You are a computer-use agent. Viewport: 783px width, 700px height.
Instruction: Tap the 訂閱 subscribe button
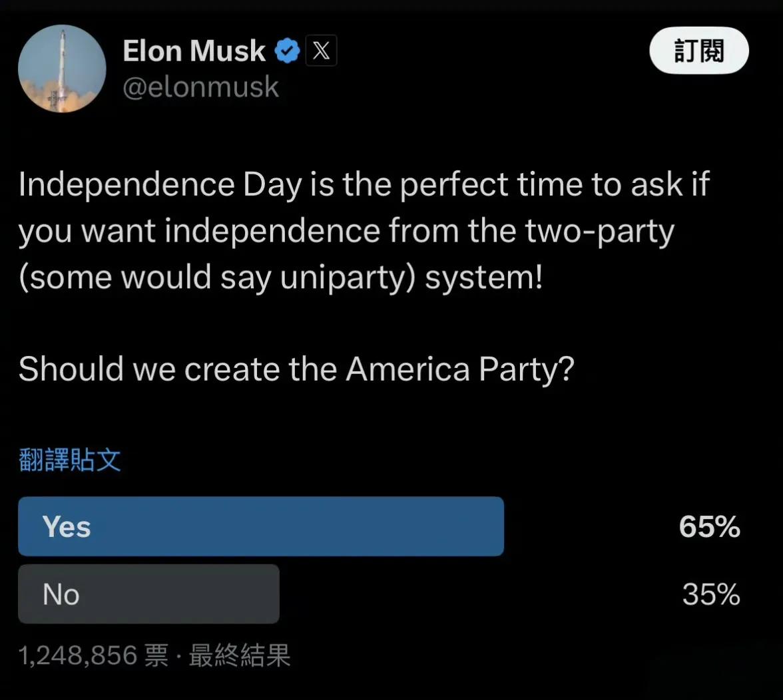[x=698, y=51]
